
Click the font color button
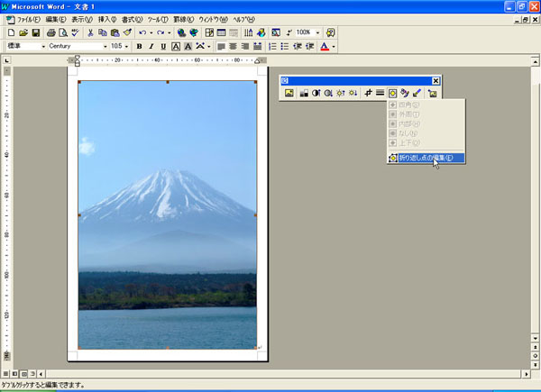324,46
